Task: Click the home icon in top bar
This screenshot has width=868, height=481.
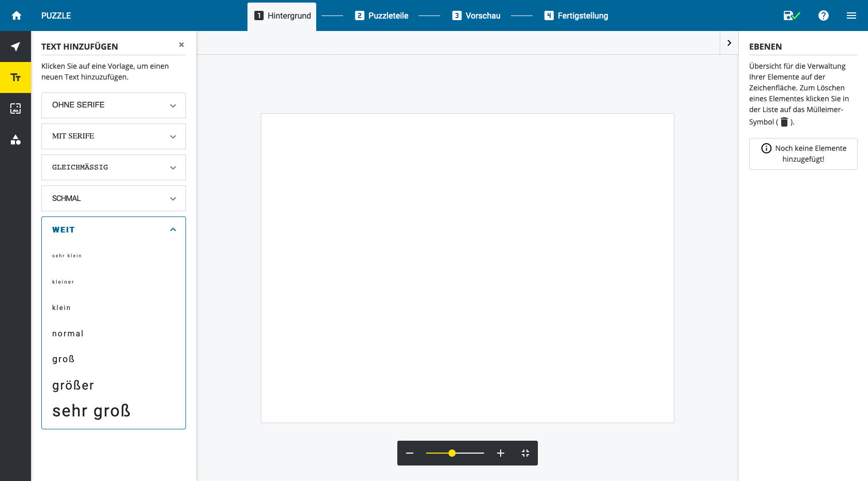Action: 17,15
